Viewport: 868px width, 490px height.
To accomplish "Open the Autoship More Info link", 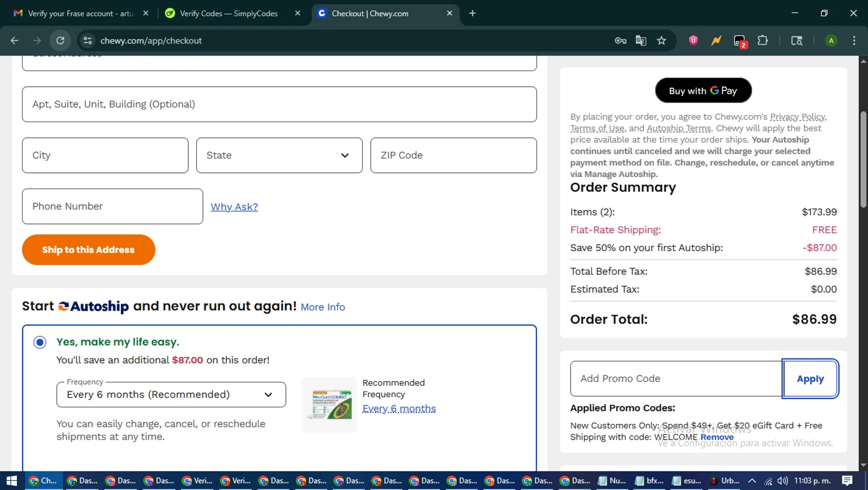I will 323,307.
